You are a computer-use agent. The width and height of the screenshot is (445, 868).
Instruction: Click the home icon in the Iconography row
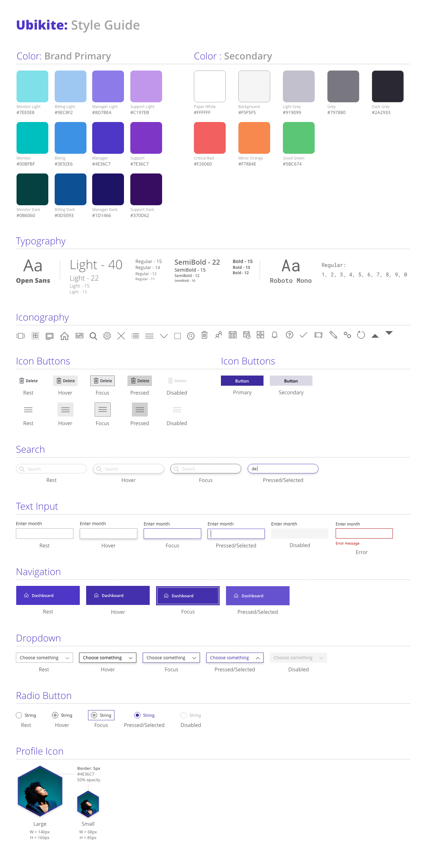pos(65,336)
